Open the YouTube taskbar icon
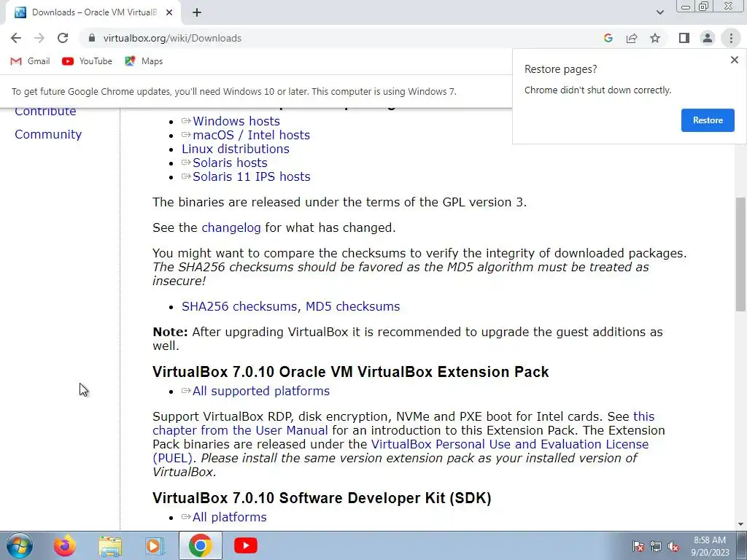 click(246, 545)
